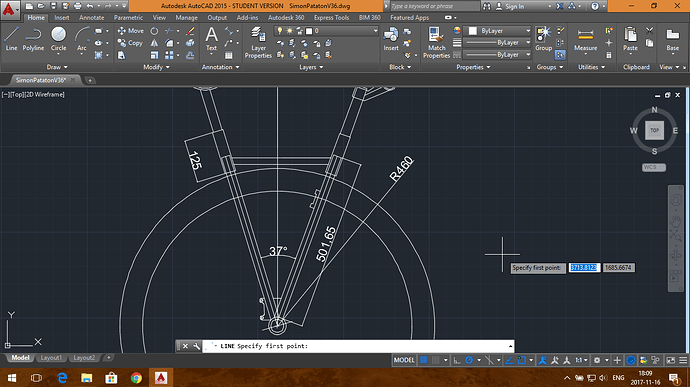Click the Move button
This screenshot has width=690, height=387.
pyautogui.click(x=131, y=31)
